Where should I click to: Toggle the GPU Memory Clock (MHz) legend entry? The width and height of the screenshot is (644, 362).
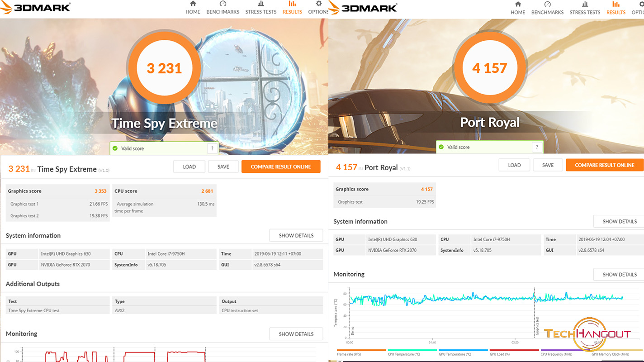[616, 353]
